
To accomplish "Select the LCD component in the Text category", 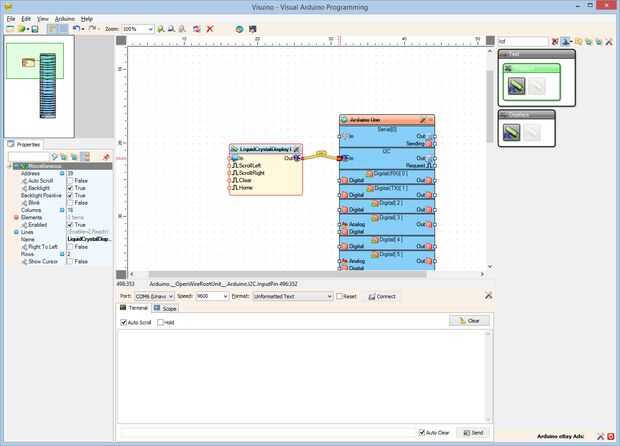I will click(516, 86).
